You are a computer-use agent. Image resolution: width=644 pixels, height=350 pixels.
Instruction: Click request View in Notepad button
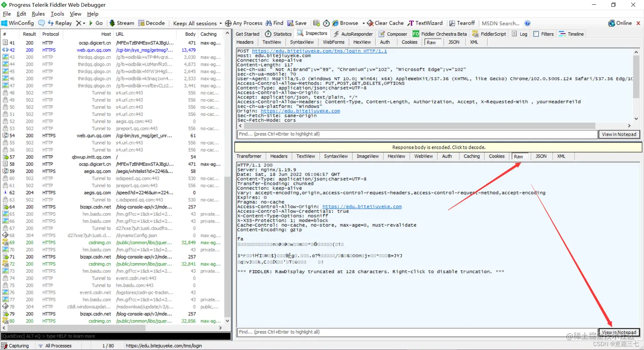coord(619,134)
